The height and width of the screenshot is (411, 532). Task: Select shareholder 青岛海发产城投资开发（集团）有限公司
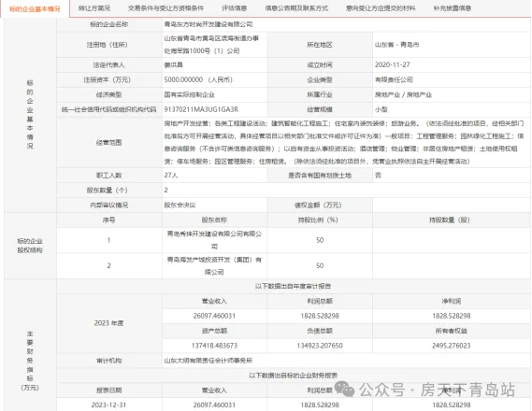tap(214, 266)
